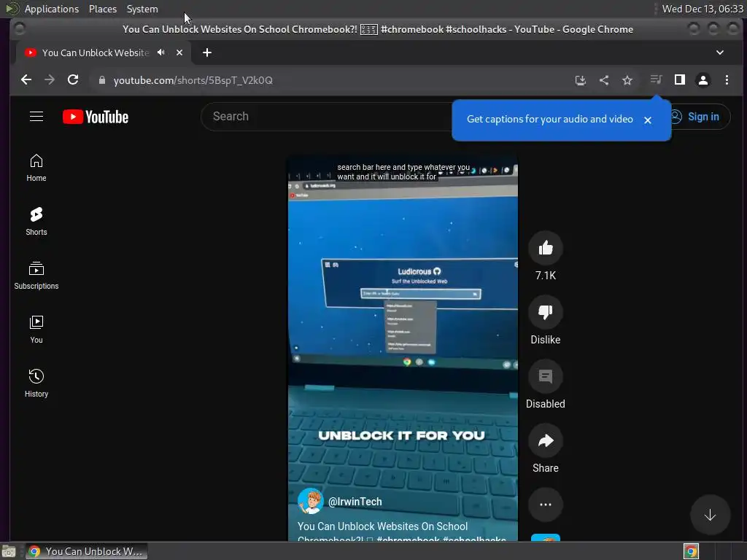Image resolution: width=747 pixels, height=560 pixels.
Task: Click the sound thumbnail below more options
Action: (546, 537)
